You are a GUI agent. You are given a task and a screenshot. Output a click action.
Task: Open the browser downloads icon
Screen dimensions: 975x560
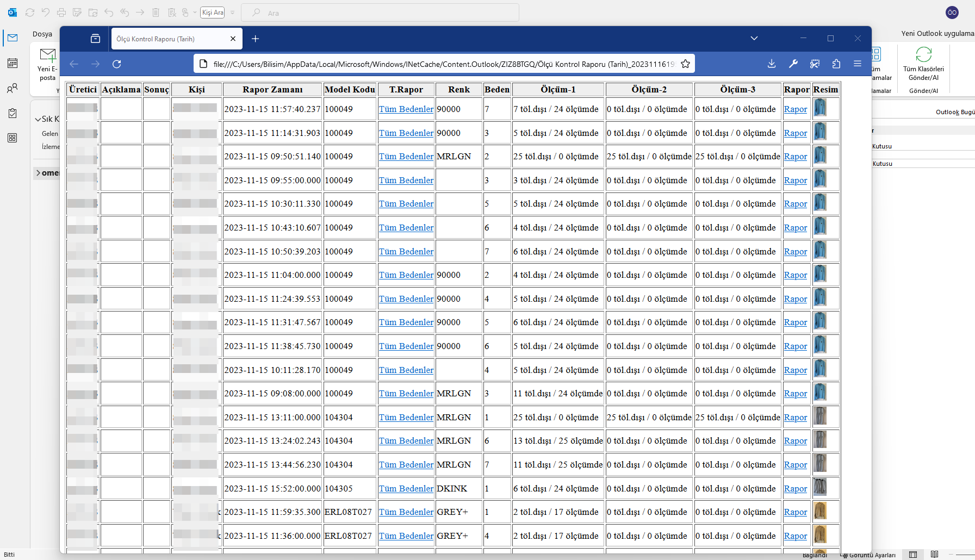[772, 64]
